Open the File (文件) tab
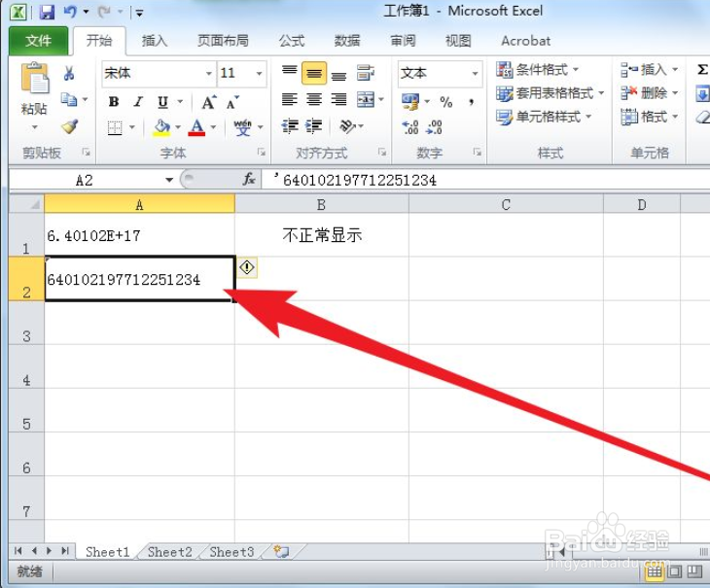The height and width of the screenshot is (588, 710). click(x=39, y=41)
